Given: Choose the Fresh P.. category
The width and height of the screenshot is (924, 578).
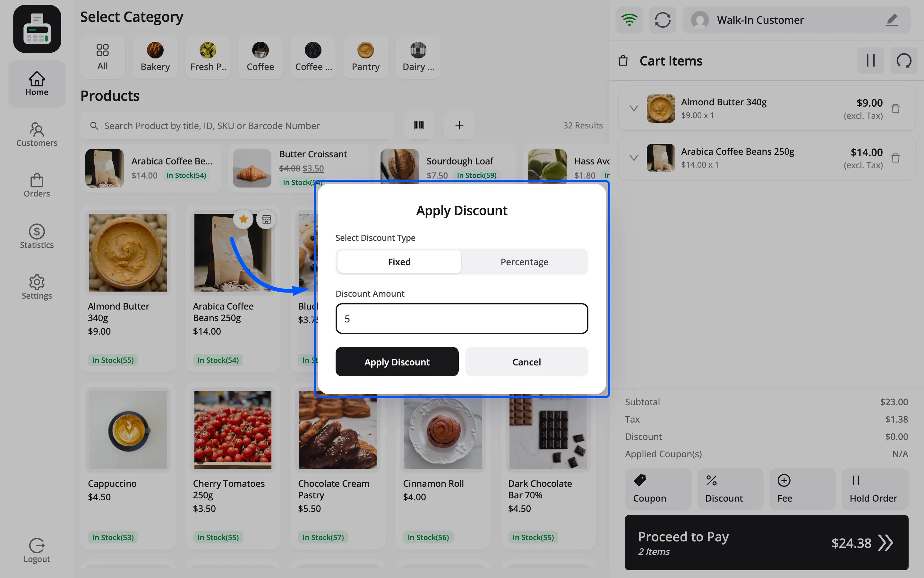Looking at the screenshot, I should (x=208, y=57).
